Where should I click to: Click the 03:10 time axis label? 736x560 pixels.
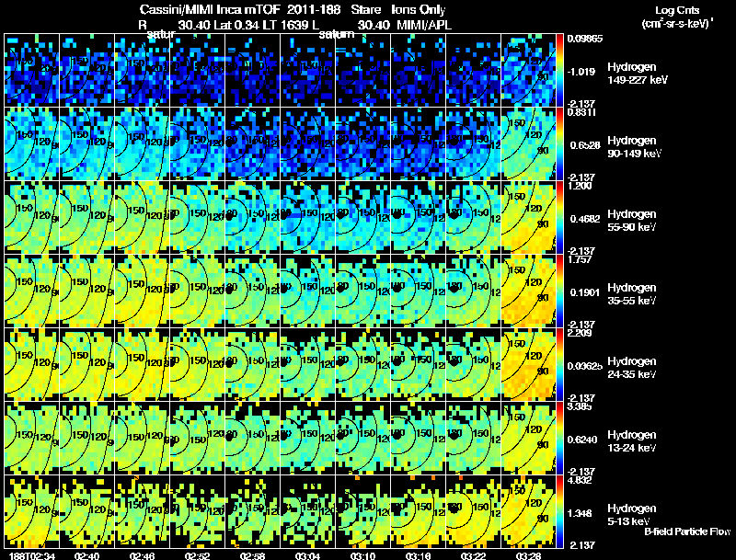(x=362, y=555)
